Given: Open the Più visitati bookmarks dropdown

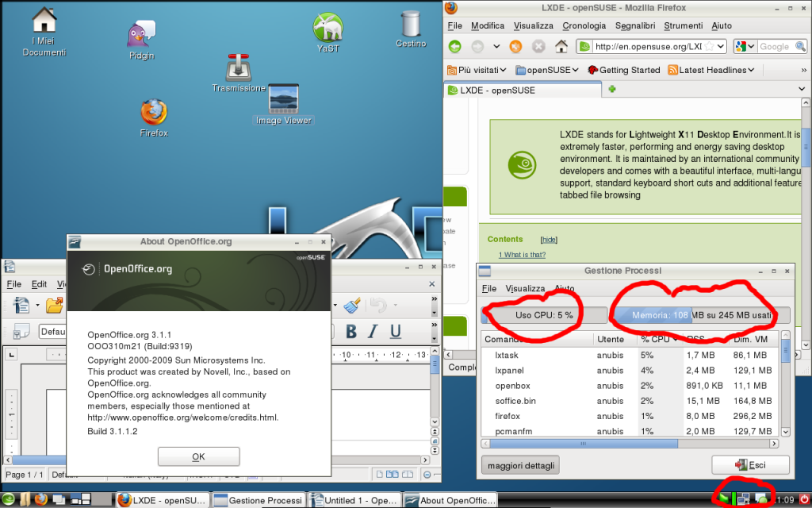Looking at the screenshot, I should 477,70.
